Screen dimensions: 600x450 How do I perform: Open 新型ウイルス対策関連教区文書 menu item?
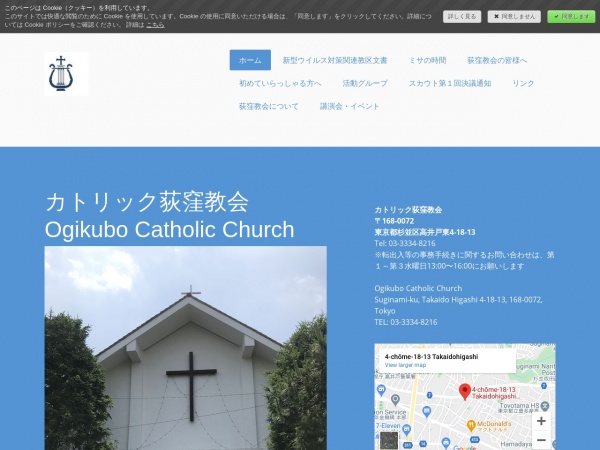[x=335, y=60]
